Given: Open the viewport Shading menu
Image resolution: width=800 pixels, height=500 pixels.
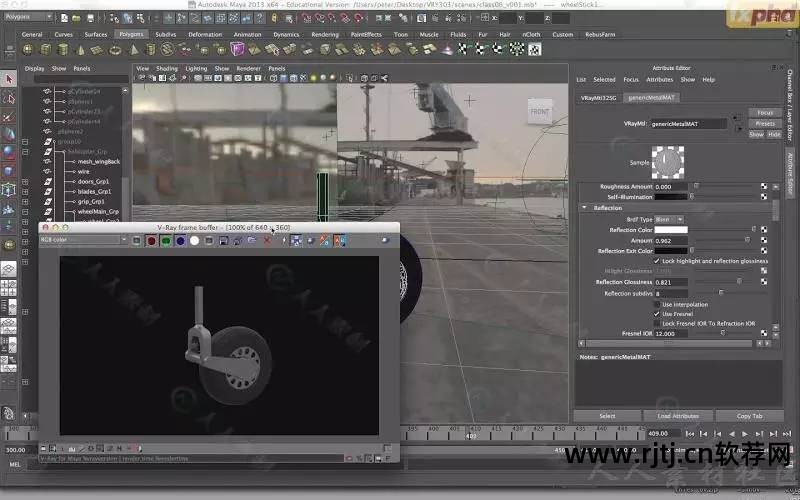Looking at the screenshot, I should click(166, 68).
